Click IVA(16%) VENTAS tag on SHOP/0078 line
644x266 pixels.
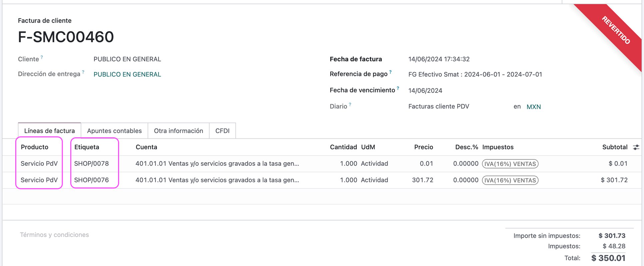coord(510,164)
